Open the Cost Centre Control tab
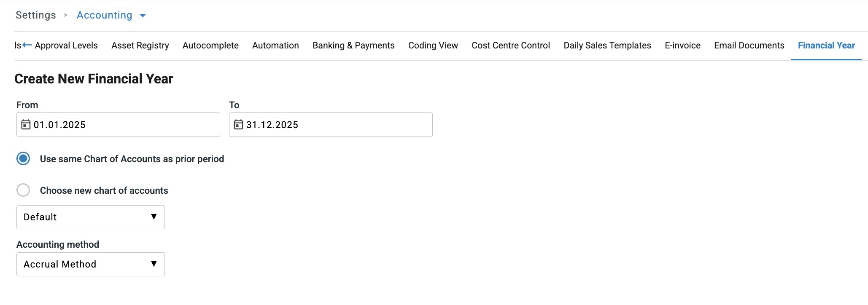The image size is (868, 305). (511, 45)
